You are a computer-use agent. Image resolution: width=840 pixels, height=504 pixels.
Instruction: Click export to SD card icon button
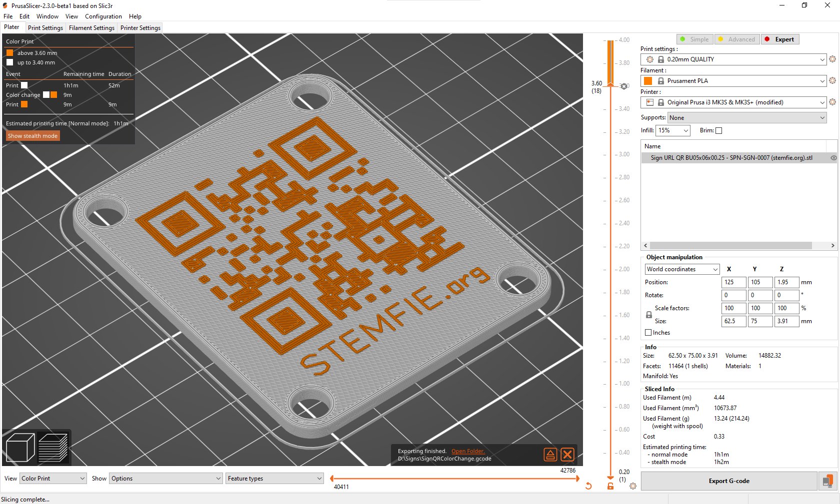pyautogui.click(x=828, y=481)
